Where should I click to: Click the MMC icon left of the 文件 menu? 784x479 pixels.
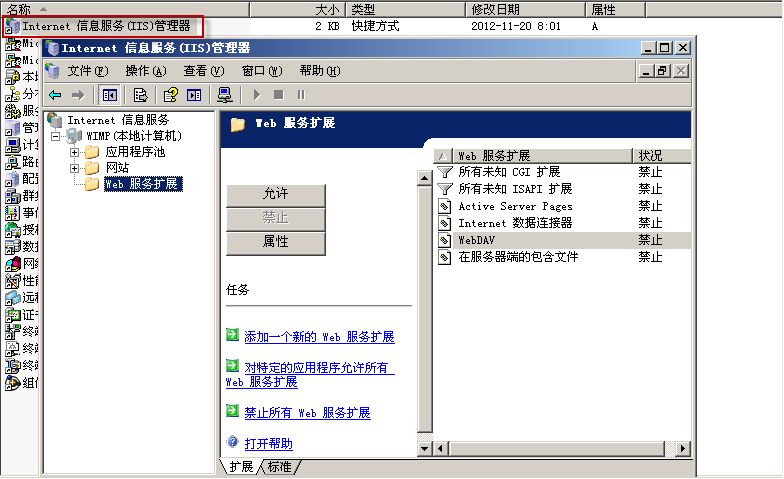pos(52,71)
